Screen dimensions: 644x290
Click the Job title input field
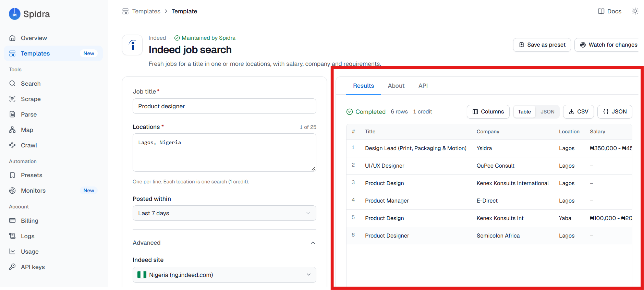tap(224, 106)
